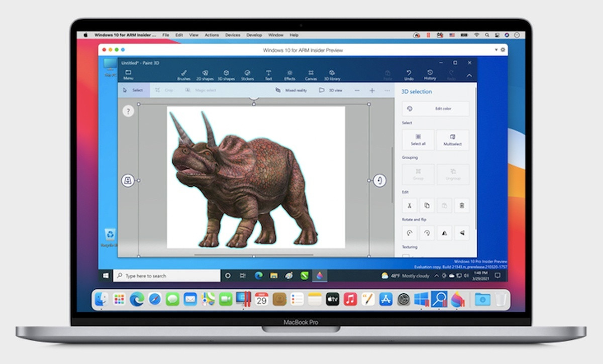Open the Paint 3D Menu

click(x=128, y=75)
